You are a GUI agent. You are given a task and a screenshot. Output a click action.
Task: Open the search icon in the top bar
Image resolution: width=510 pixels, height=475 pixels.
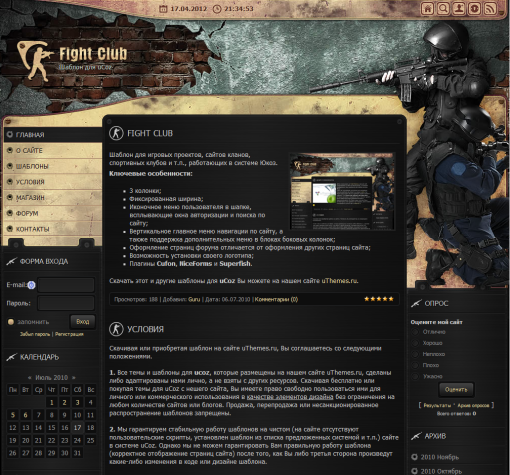point(443,8)
